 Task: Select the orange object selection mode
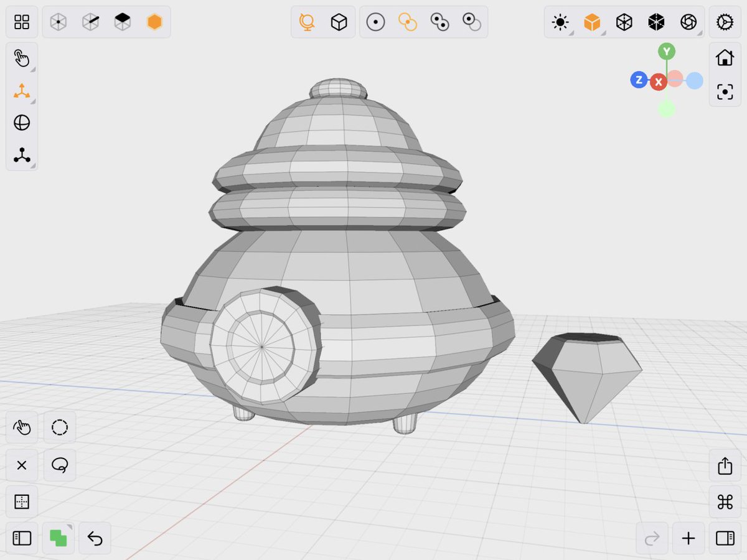pyautogui.click(x=154, y=22)
